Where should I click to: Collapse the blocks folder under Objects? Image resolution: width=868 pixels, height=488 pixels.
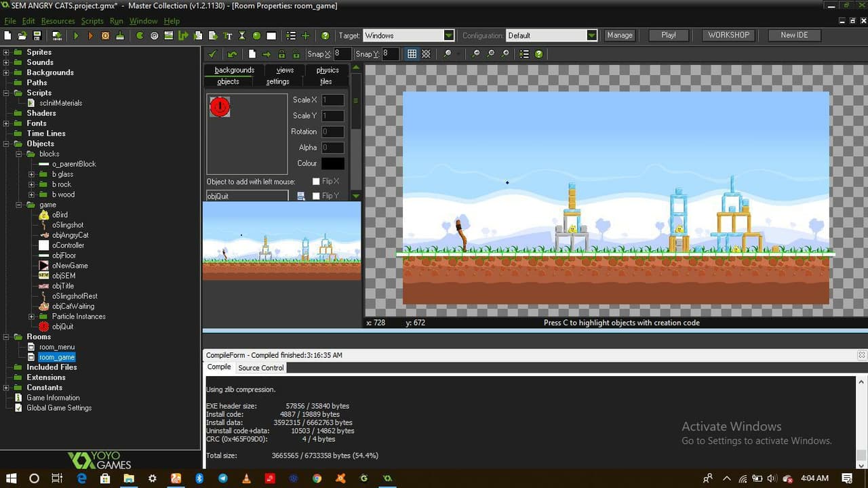click(x=19, y=154)
